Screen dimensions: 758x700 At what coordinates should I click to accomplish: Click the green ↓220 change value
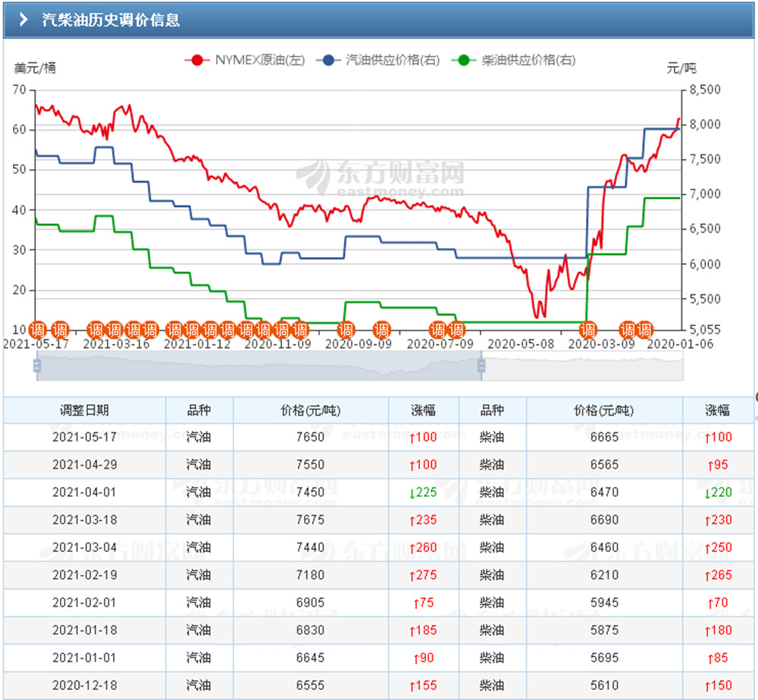point(718,492)
